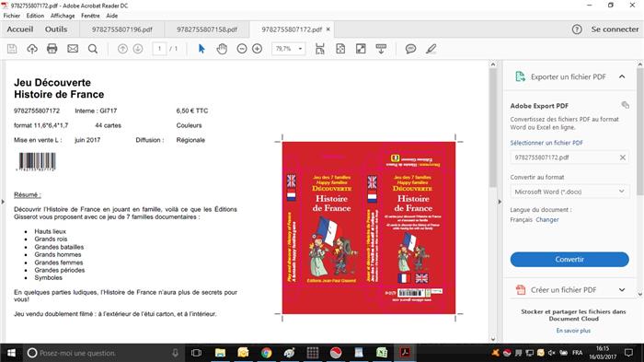Click the Save file icon
This screenshot has width=644, height=362.
12,49
